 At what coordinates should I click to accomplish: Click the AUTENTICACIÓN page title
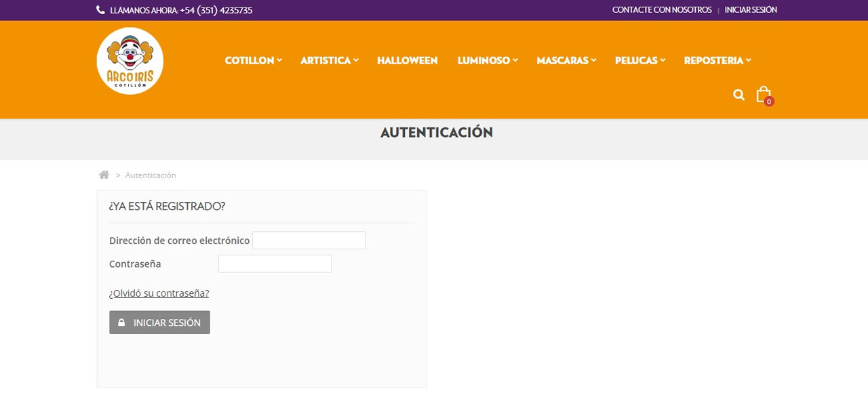[x=437, y=133]
